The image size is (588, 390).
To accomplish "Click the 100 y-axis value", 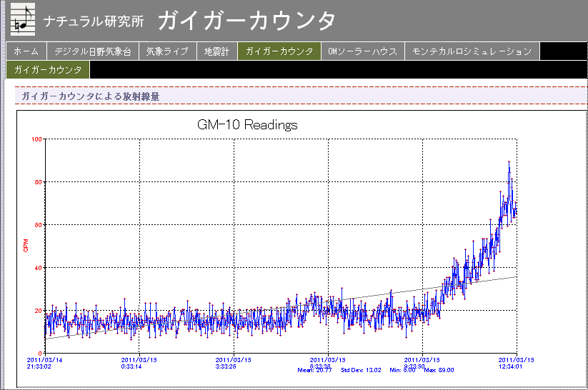I will click(x=36, y=139).
